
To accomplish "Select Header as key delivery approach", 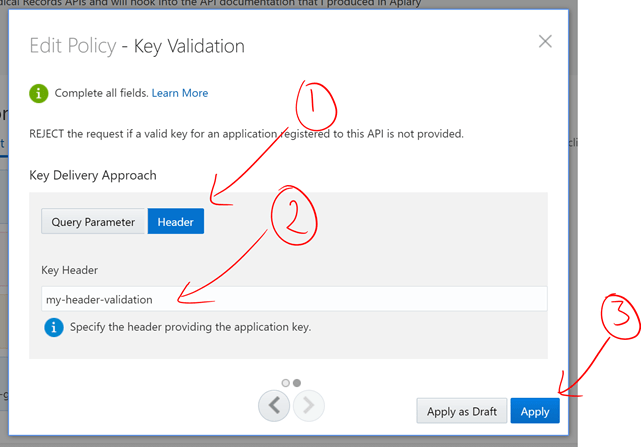I will [x=175, y=221].
